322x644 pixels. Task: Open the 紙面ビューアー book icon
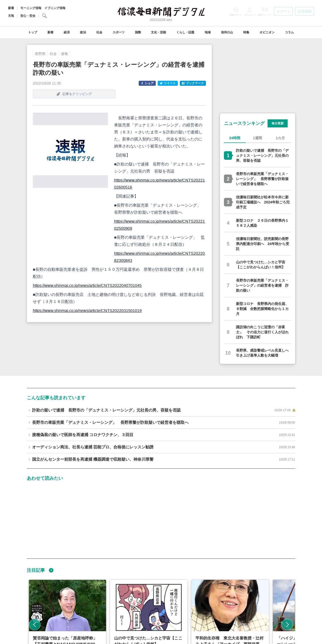[265, 11]
